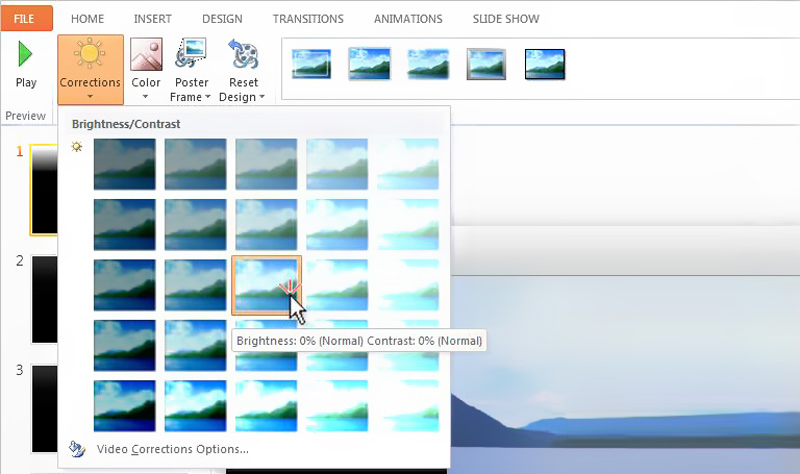800x474 pixels.
Task: Open the Reset Design dropdown
Action: point(242,70)
